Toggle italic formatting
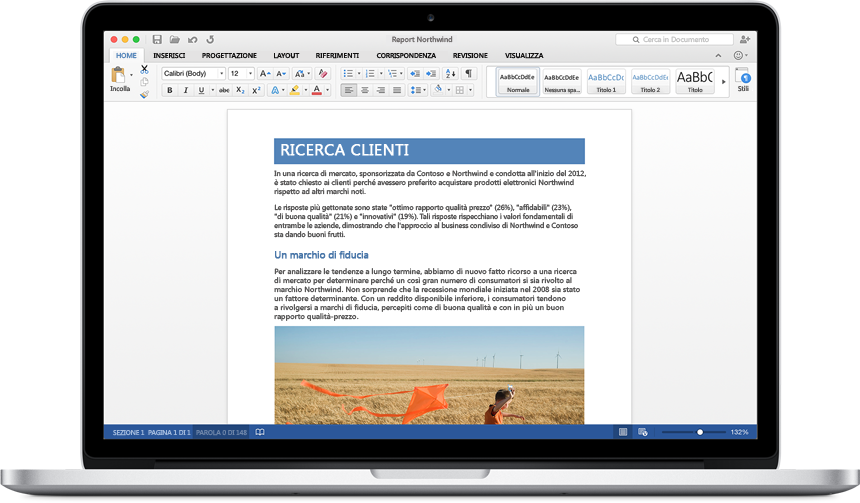 (x=185, y=91)
